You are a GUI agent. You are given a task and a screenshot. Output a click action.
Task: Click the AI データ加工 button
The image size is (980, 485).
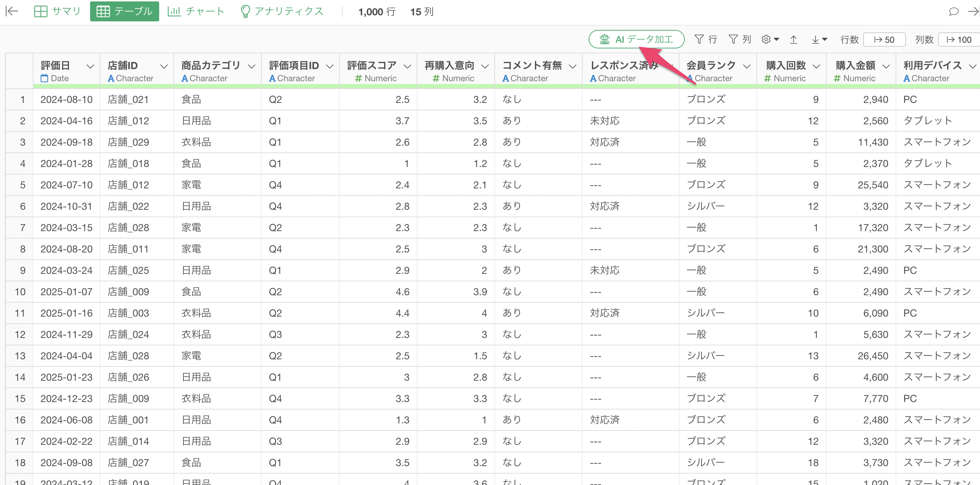click(636, 40)
